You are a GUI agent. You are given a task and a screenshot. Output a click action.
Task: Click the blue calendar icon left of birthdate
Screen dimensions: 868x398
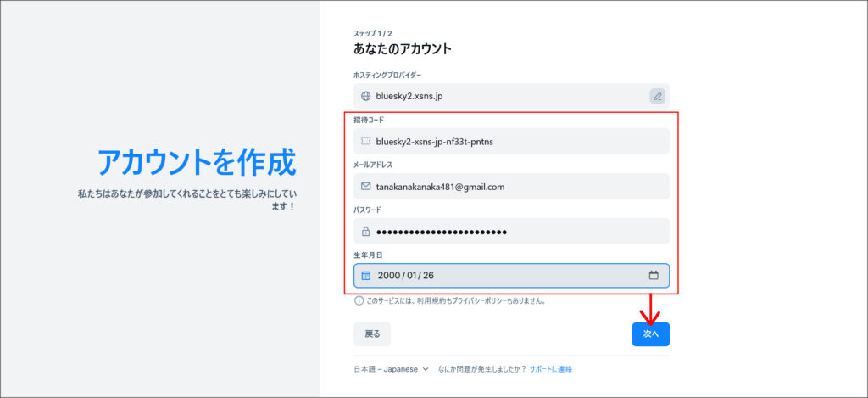coord(365,276)
